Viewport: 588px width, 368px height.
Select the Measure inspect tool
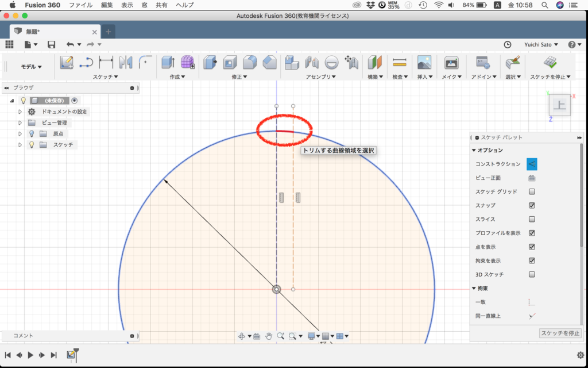[x=400, y=62]
